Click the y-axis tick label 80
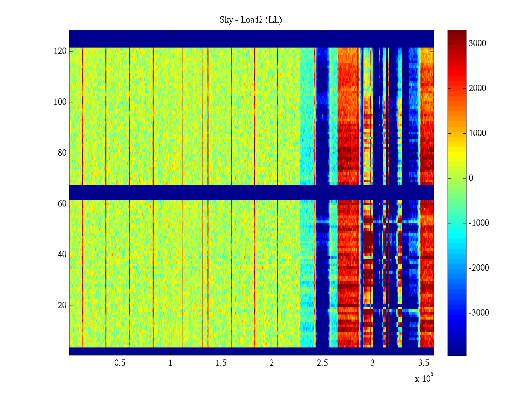This screenshot has height=399, width=532. (62, 153)
